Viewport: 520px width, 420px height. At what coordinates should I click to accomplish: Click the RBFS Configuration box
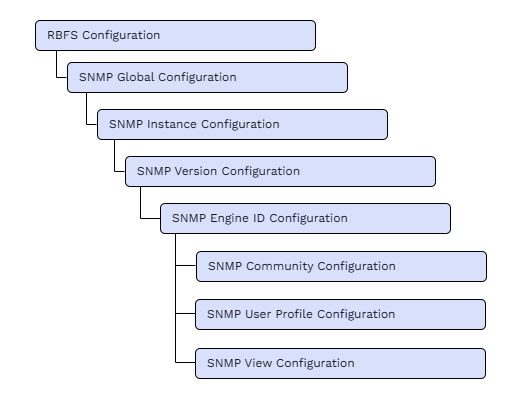pos(175,35)
